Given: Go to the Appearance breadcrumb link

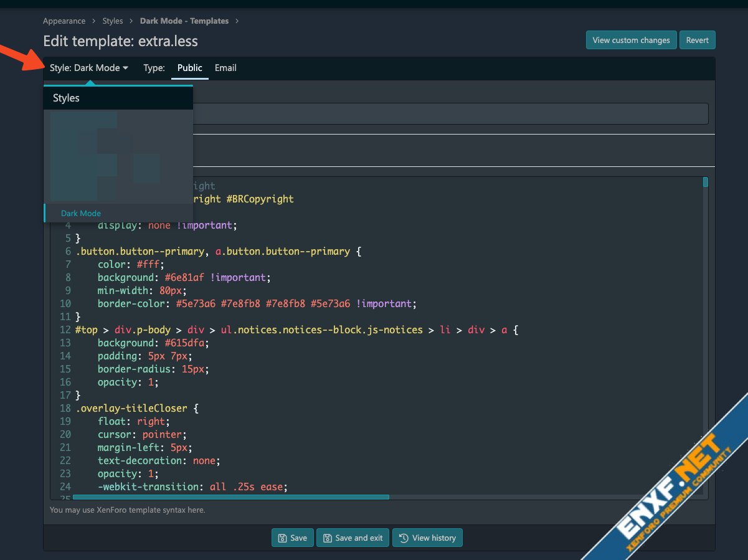Looking at the screenshot, I should pyautogui.click(x=64, y=21).
